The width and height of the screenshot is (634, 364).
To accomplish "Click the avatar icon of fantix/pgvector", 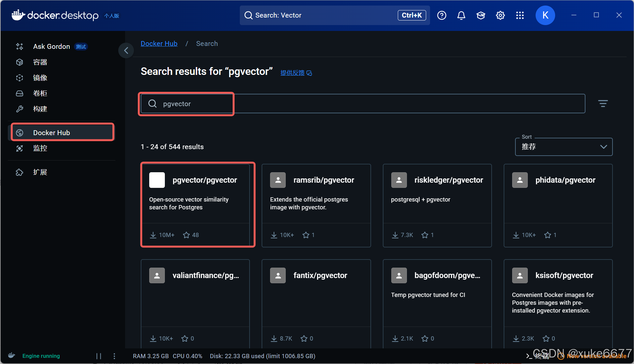I will (278, 275).
